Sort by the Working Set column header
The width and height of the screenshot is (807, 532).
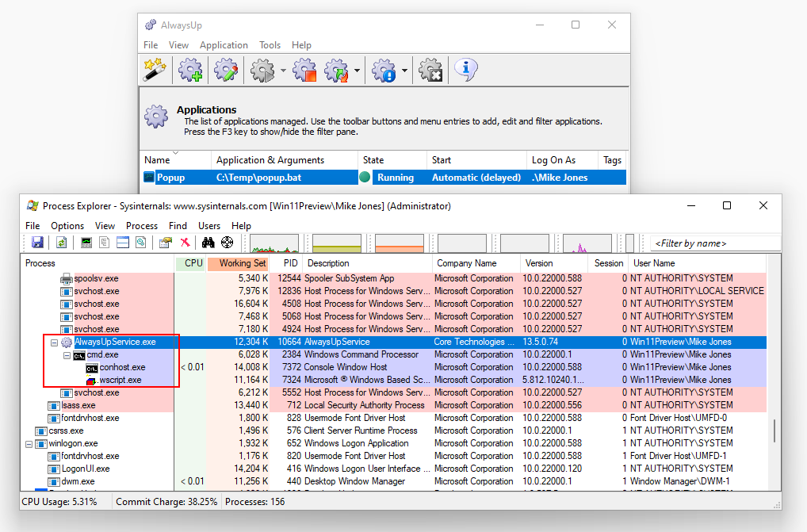[x=239, y=263]
